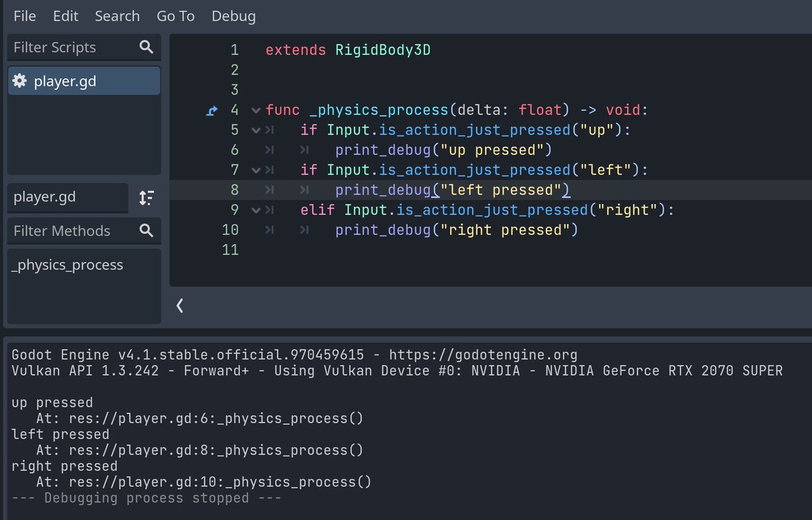Click the RigidBody3D class name on line 1

(x=383, y=49)
